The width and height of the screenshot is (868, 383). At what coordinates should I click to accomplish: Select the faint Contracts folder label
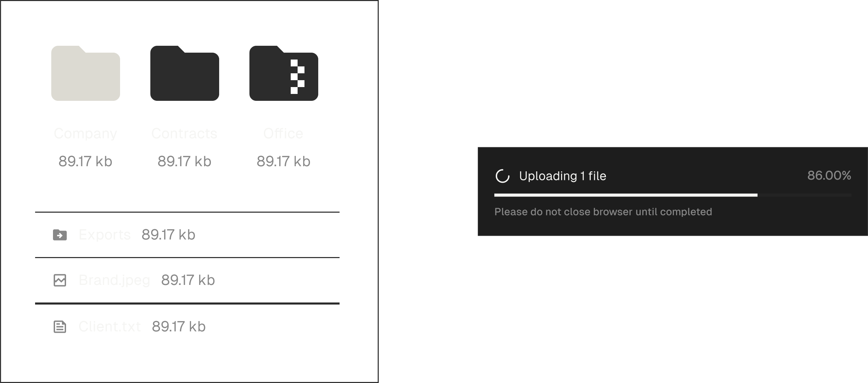point(184,134)
